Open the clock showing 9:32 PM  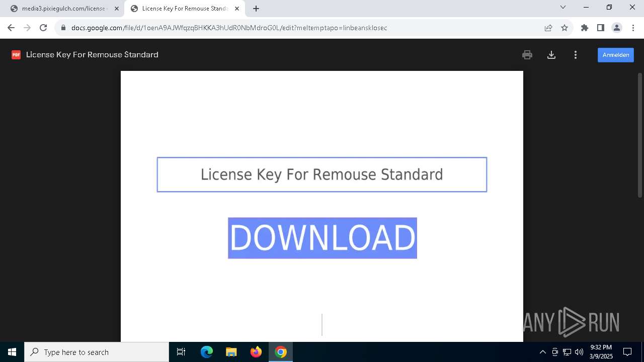[601, 352]
